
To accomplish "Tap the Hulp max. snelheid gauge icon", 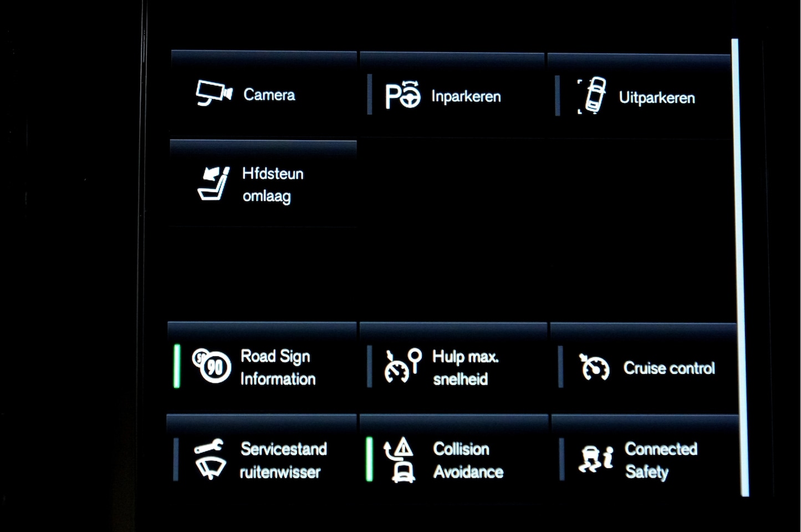I will [x=403, y=366].
